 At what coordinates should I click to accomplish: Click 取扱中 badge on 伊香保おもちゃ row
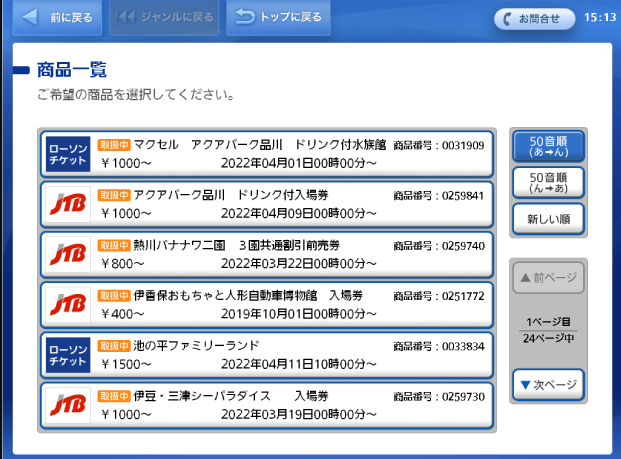[x=114, y=296]
